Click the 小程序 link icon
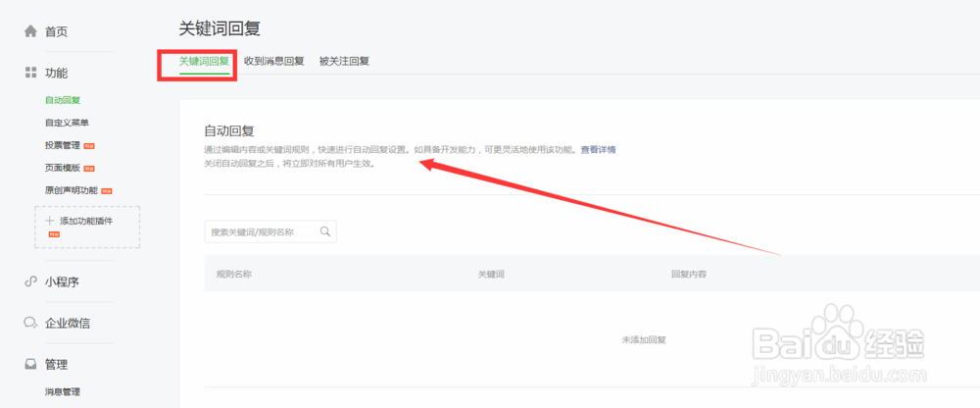 coord(30,282)
